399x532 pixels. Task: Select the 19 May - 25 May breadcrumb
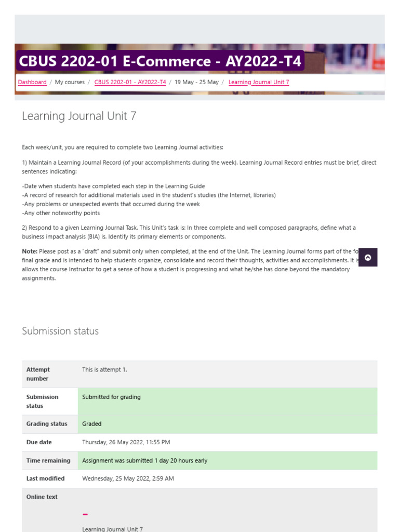click(196, 82)
